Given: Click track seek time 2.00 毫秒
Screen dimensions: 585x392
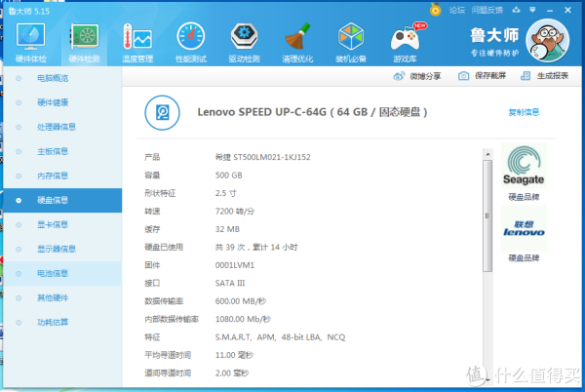Looking at the screenshot, I should click(x=232, y=372).
